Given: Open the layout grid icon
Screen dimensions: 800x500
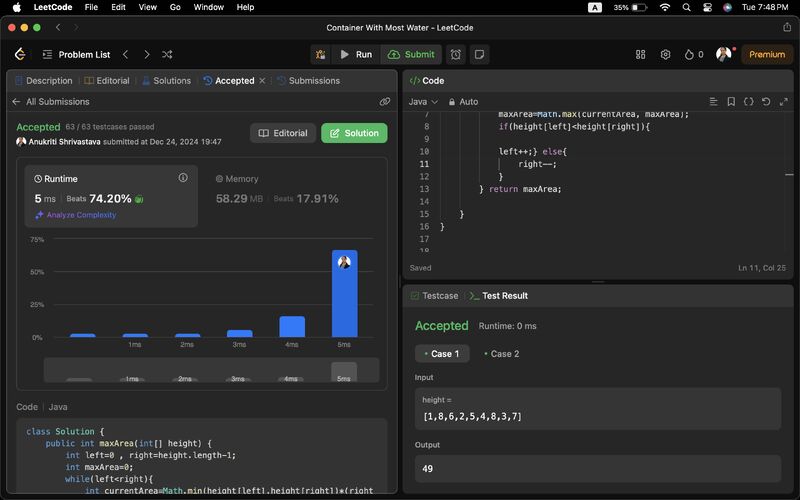Looking at the screenshot, I should 640,54.
